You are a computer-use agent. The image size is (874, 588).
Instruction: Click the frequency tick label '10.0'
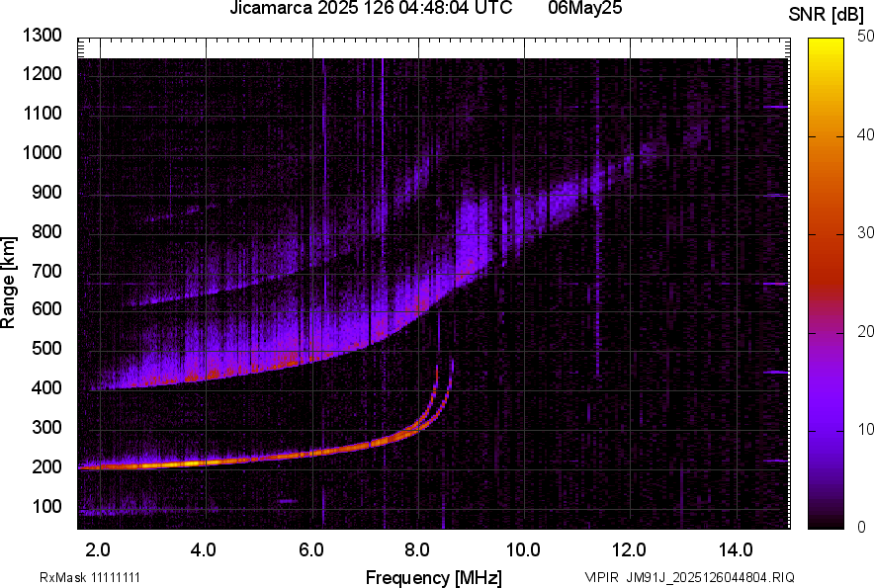pos(523,549)
